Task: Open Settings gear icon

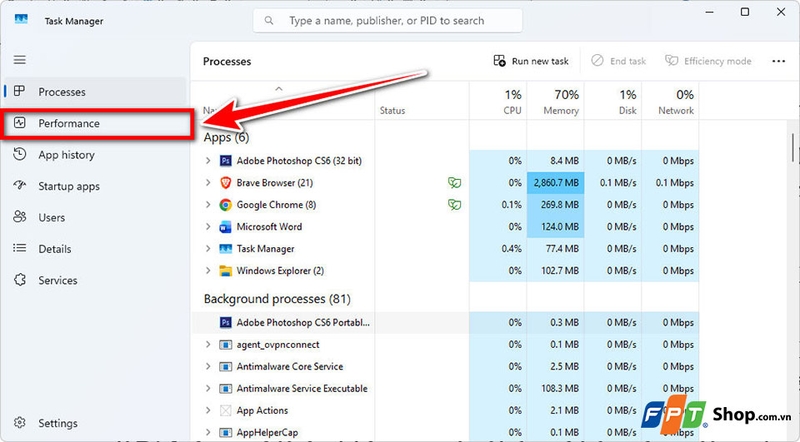Action: coord(20,423)
